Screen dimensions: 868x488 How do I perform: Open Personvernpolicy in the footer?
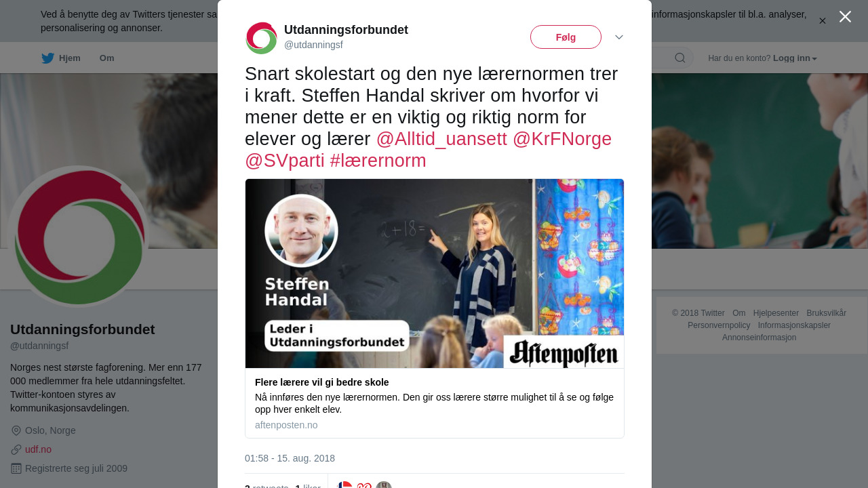[x=719, y=325]
